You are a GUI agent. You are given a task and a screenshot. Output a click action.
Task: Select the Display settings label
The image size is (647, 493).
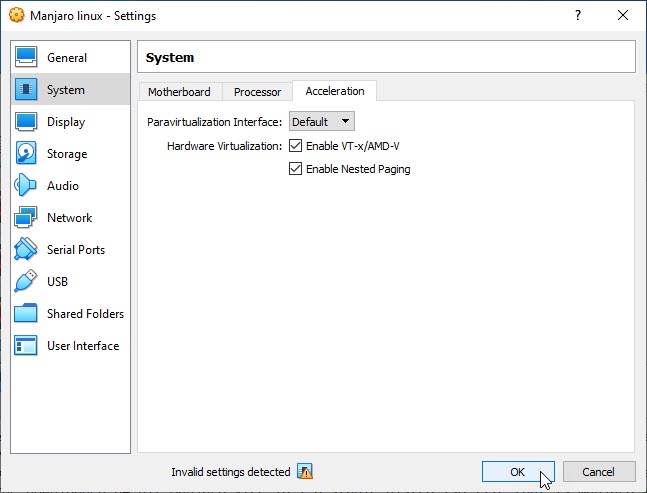66,122
